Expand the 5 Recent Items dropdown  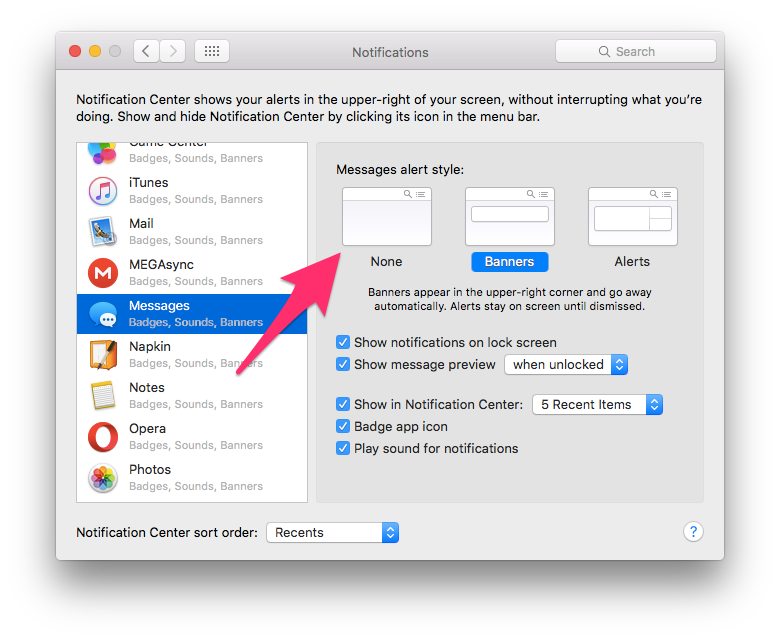(x=597, y=405)
